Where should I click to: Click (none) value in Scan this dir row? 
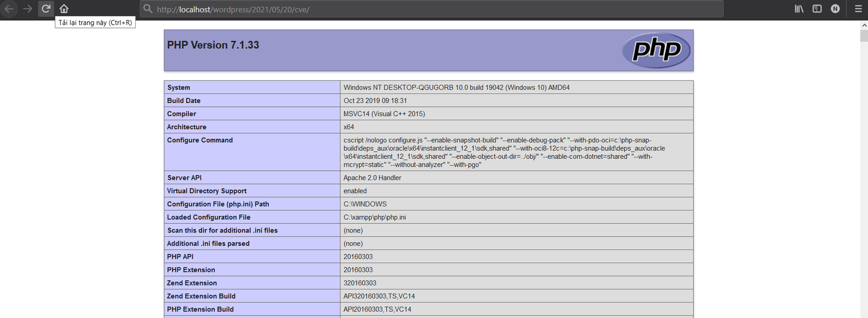(353, 231)
